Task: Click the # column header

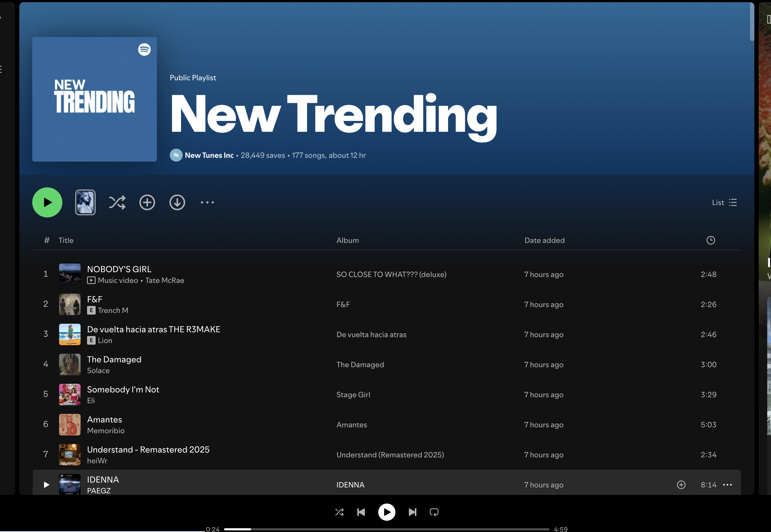Action: tap(47, 240)
